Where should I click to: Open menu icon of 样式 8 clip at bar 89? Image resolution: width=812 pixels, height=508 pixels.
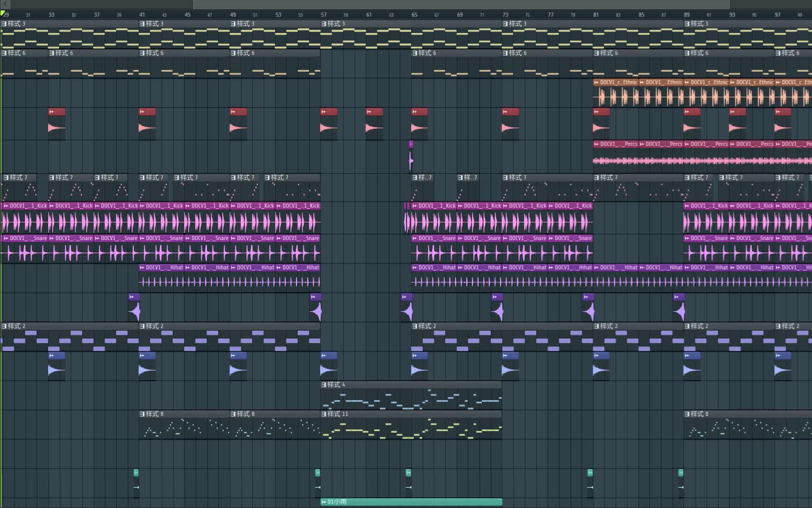tap(687, 414)
